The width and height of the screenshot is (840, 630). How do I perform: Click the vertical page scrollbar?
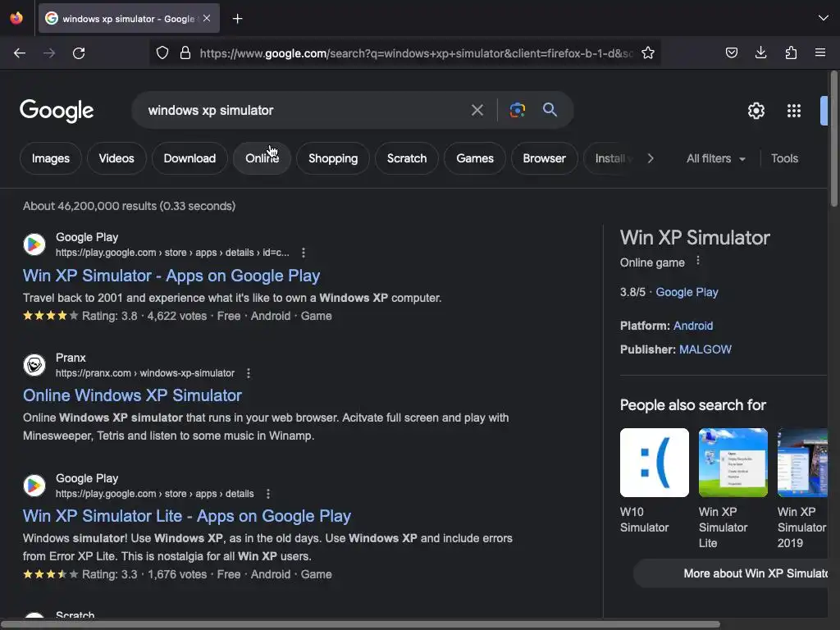[833, 138]
